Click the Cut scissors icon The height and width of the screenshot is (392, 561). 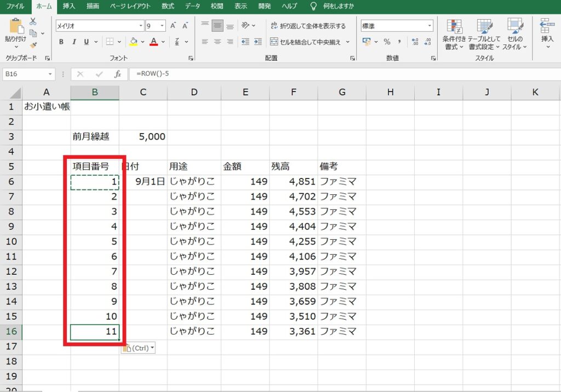pyautogui.click(x=33, y=21)
